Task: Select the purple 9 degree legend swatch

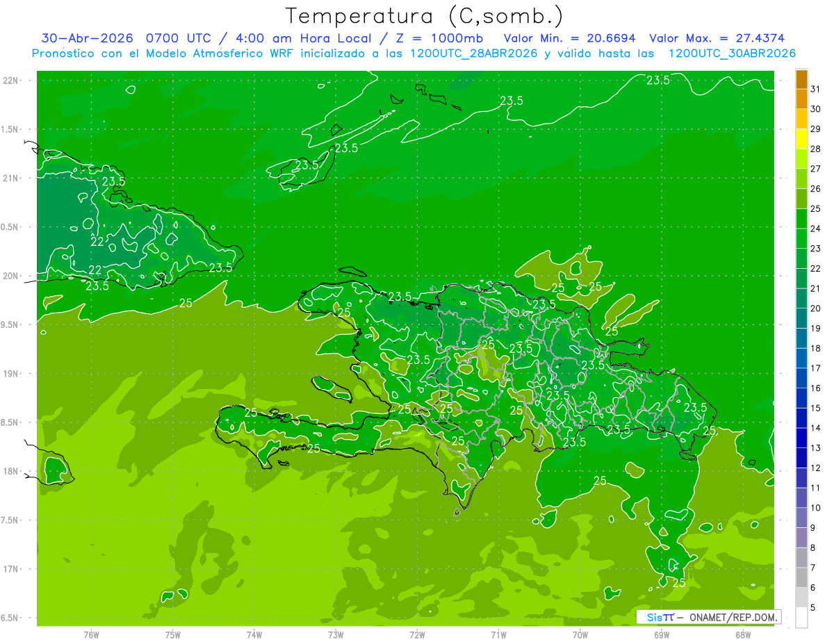Action: tap(801, 518)
